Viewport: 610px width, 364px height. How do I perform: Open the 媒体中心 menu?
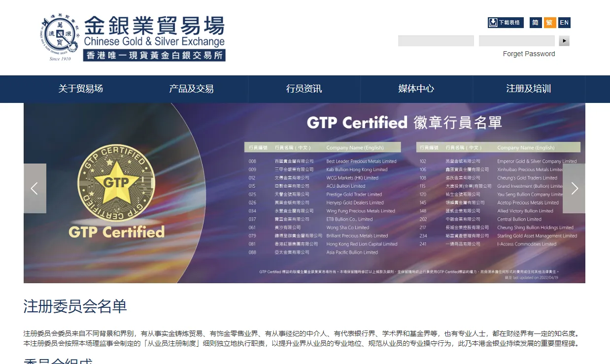point(416,89)
